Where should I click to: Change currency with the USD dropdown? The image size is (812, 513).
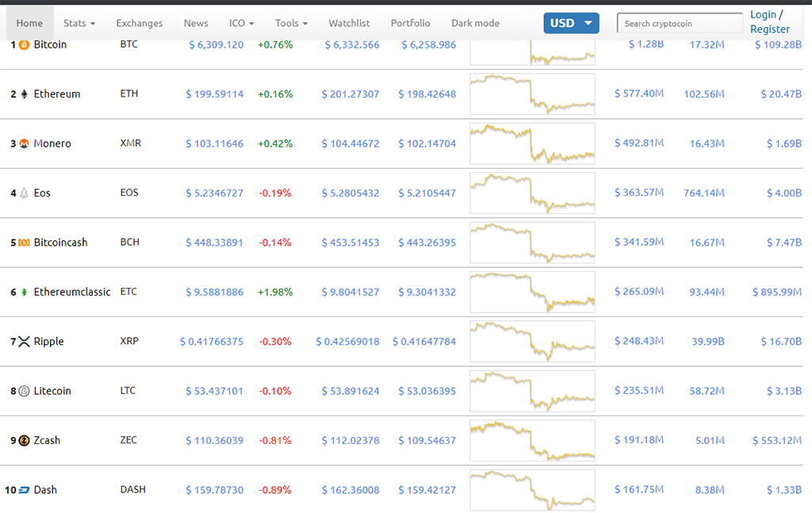(571, 23)
